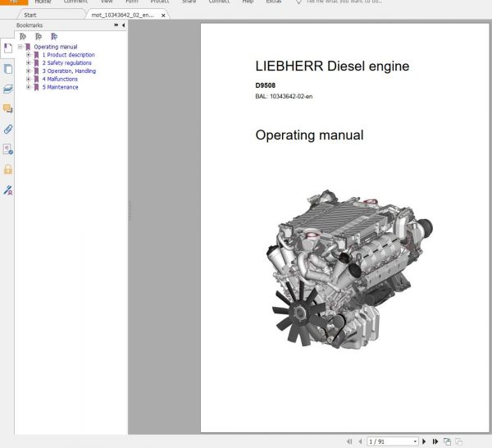Click the diesel engine image on the page

coord(349,269)
